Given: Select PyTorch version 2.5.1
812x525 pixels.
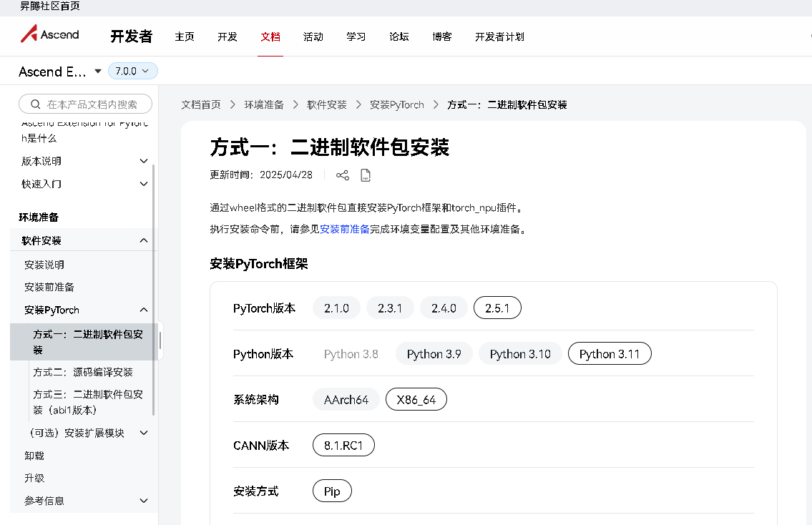Looking at the screenshot, I should coord(497,308).
